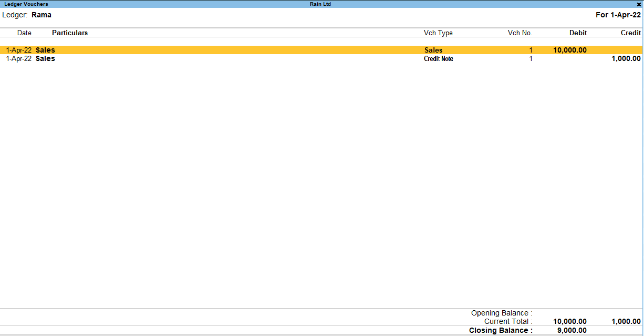Select the 1,000.00 credit amount in Credit Note row
Image resolution: width=644 pixels, height=336 pixels.
(x=626, y=59)
